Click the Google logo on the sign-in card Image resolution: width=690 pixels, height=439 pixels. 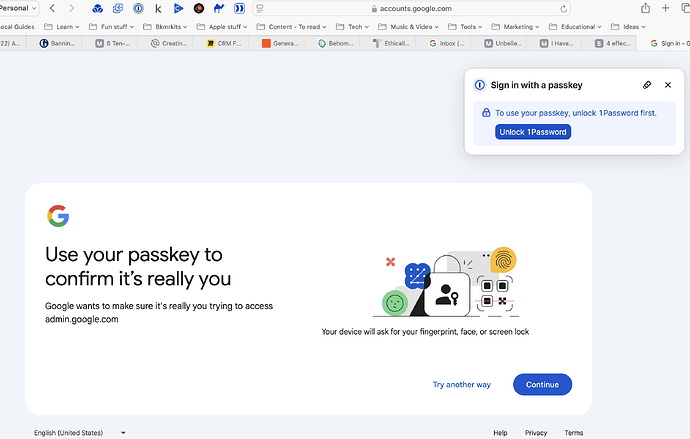coord(58,216)
